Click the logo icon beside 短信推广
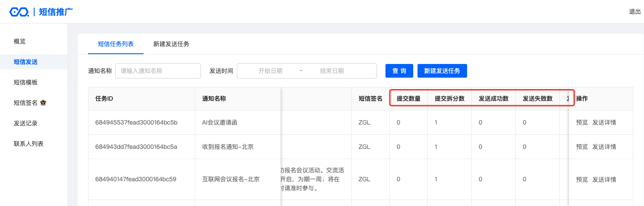 (19, 12)
